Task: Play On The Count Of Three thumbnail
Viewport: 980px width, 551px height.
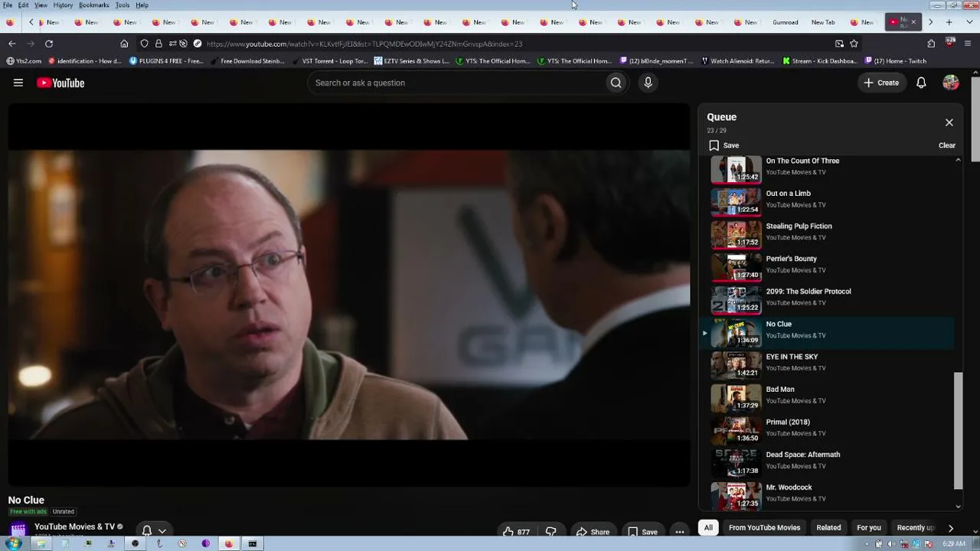Action: 736,170
